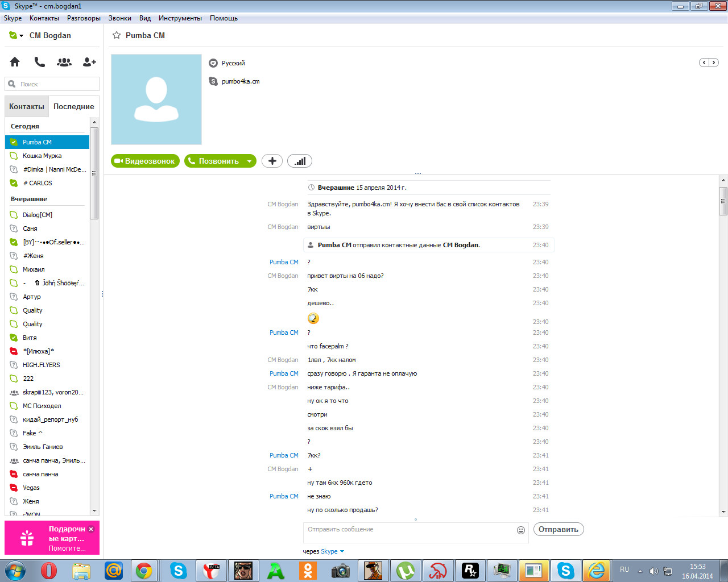Screen dimensions: 728x582
Task: Click previous arrow in profile pager
Action: pyautogui.click(x=704, y=63)
